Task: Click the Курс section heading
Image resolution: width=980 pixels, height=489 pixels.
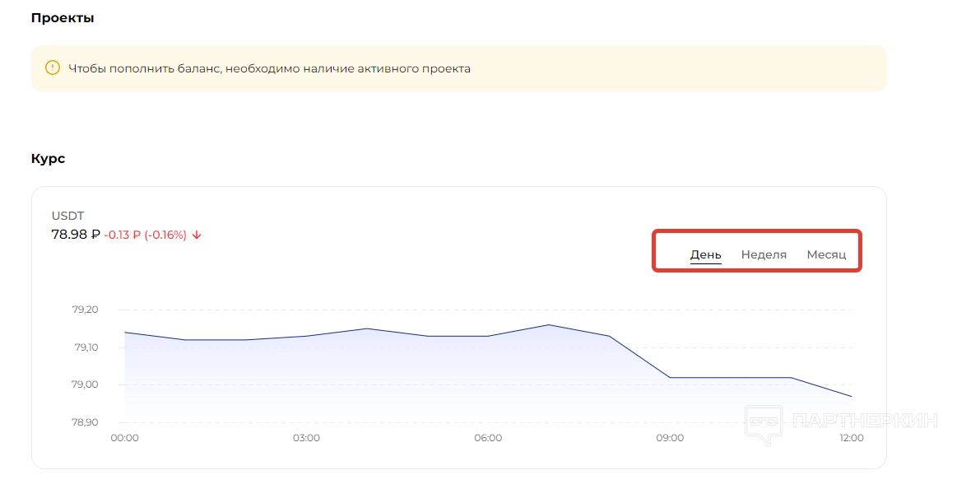Action: click(48, 159)
